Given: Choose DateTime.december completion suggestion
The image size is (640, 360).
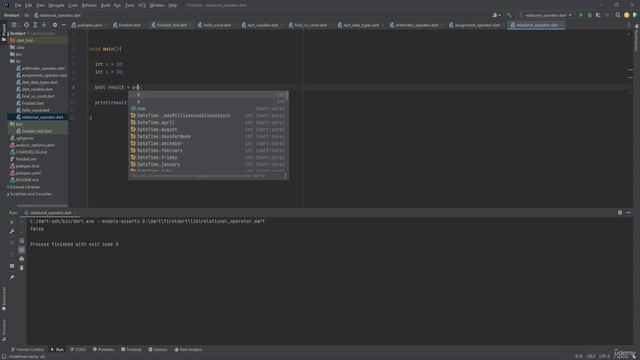Looking at the screenshot, I should click(x=208, y=143).
